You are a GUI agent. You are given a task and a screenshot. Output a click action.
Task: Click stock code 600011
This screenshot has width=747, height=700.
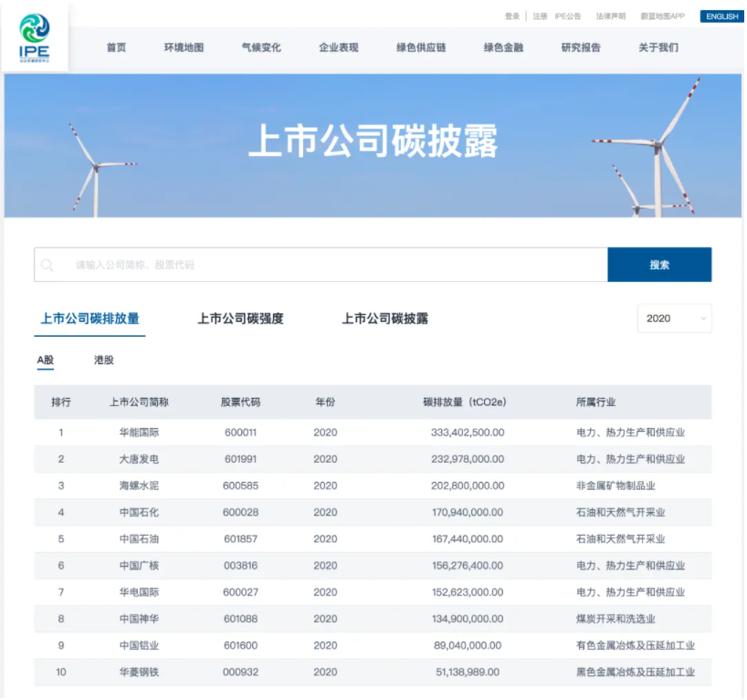coord(240,433)
